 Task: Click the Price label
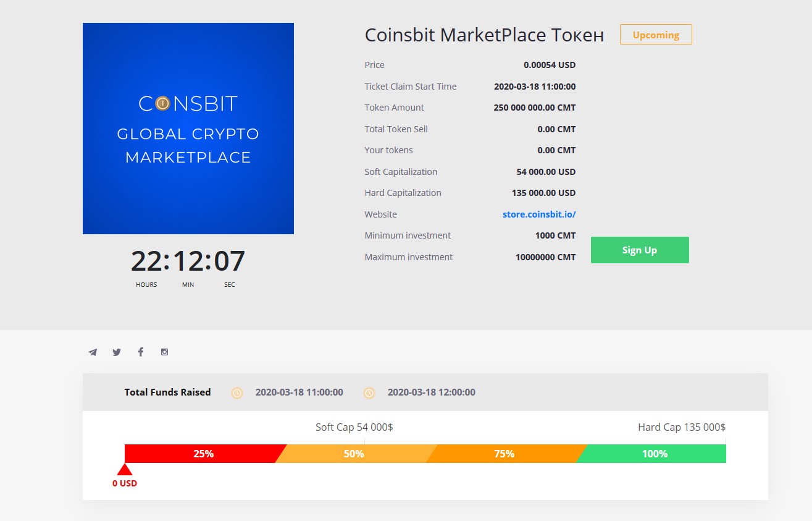click(x=374, y=65)
